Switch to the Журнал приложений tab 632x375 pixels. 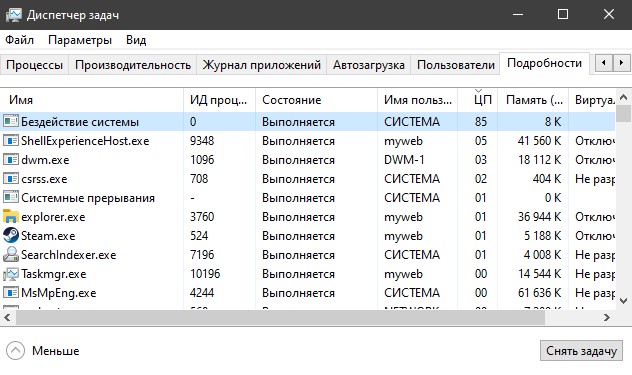(262, 65)
